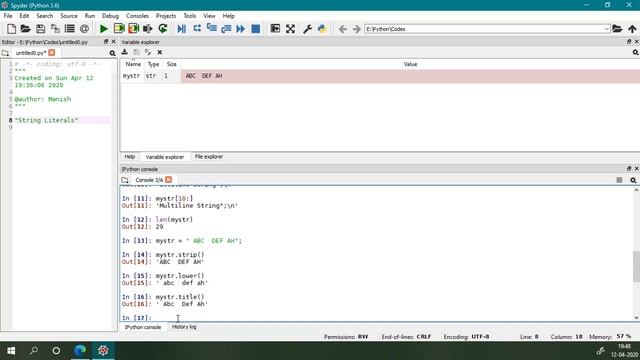
Task: Run selection or current line
Action: [x=148, y=29]
